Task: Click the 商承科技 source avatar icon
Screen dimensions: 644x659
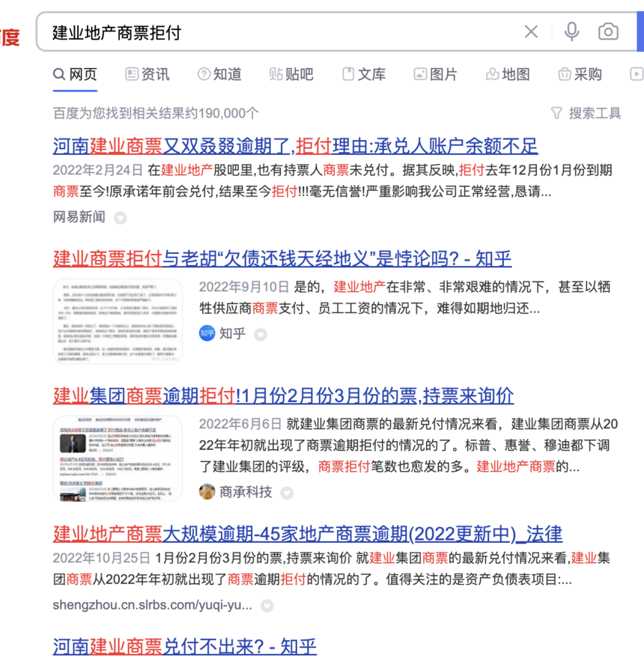Action: click(207, 491)
